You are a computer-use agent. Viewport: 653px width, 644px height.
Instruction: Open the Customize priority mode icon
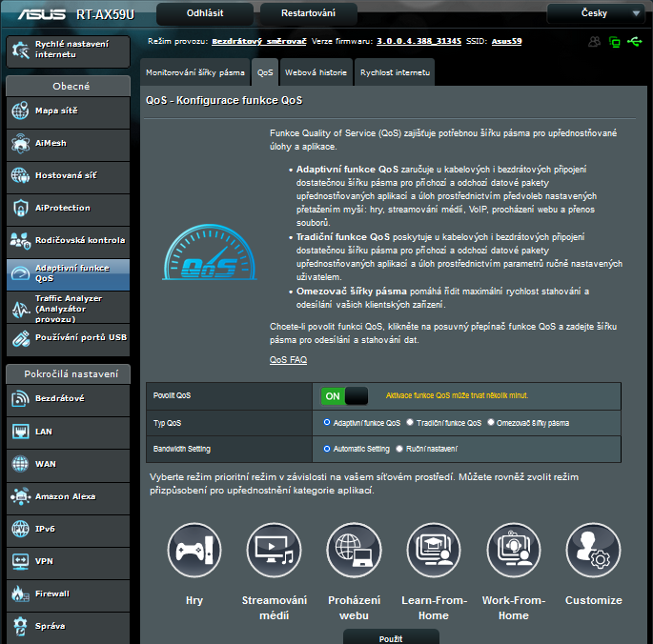pos(593,551)
